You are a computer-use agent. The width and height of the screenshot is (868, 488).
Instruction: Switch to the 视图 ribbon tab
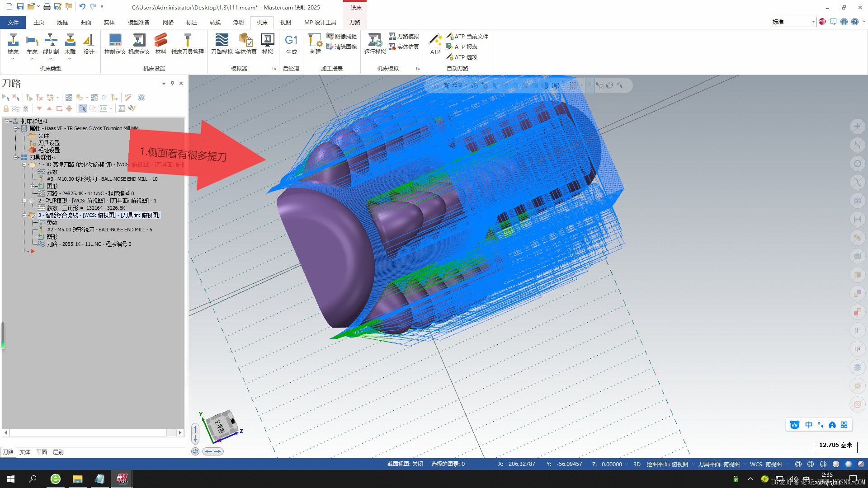(285, 22)
